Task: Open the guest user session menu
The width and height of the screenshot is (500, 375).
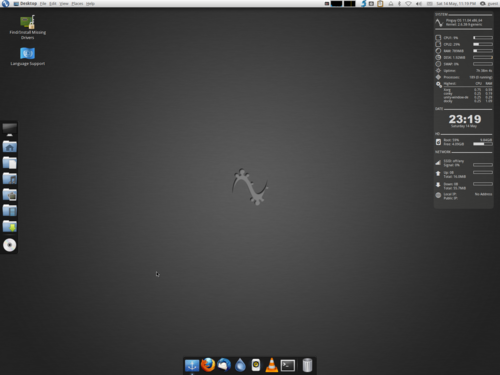Action: point(489,3)
